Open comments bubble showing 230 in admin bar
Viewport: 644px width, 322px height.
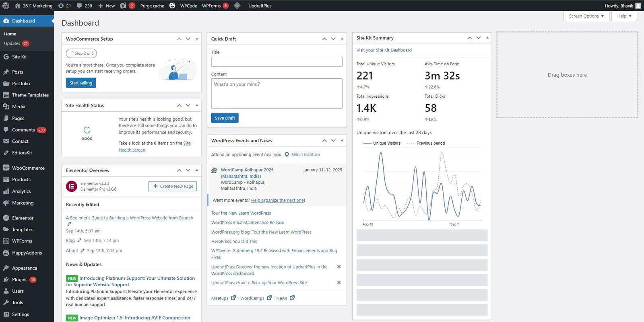pos(85,6)
